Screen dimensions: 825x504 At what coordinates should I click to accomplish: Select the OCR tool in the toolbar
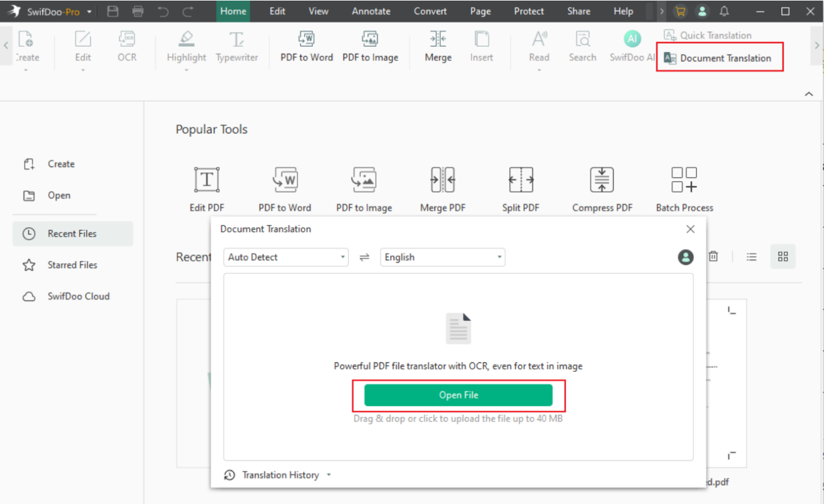(126, 48)
